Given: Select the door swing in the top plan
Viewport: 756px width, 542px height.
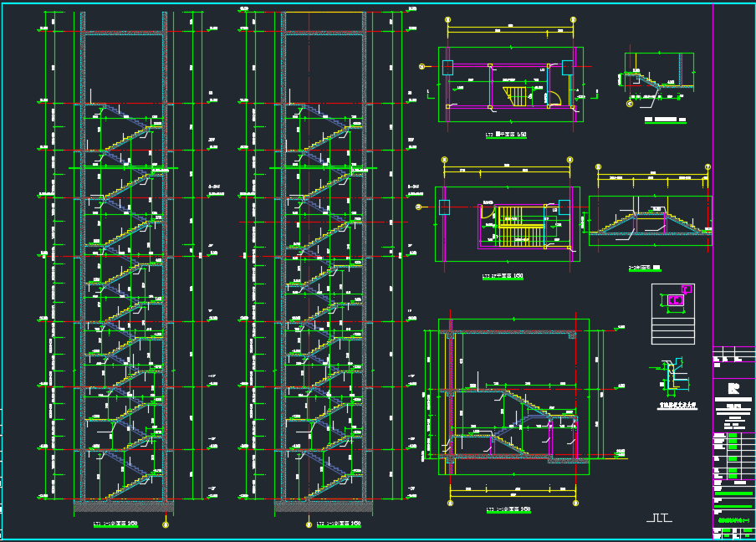Looking at the screenshot, I should [554, 99].
